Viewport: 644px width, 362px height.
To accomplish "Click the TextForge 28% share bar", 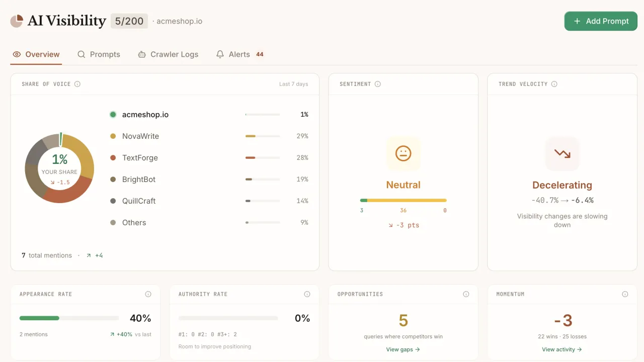I will point(263,158).
